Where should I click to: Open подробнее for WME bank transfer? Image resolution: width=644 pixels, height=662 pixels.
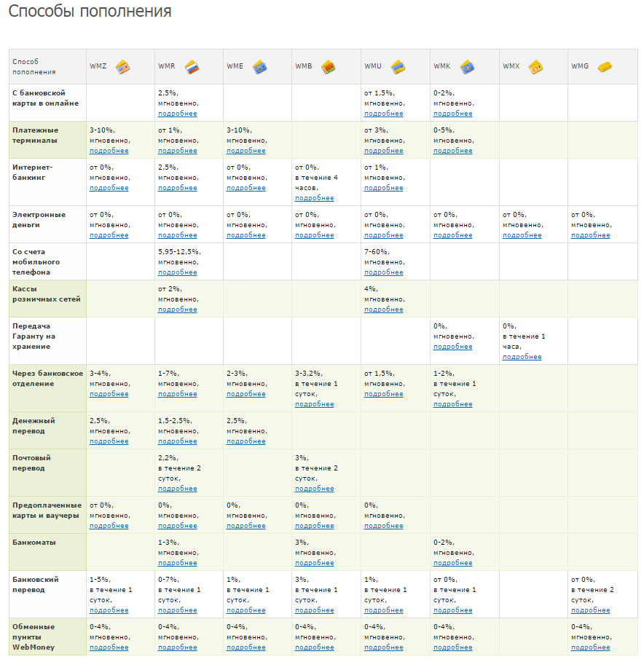pos(246,610)
